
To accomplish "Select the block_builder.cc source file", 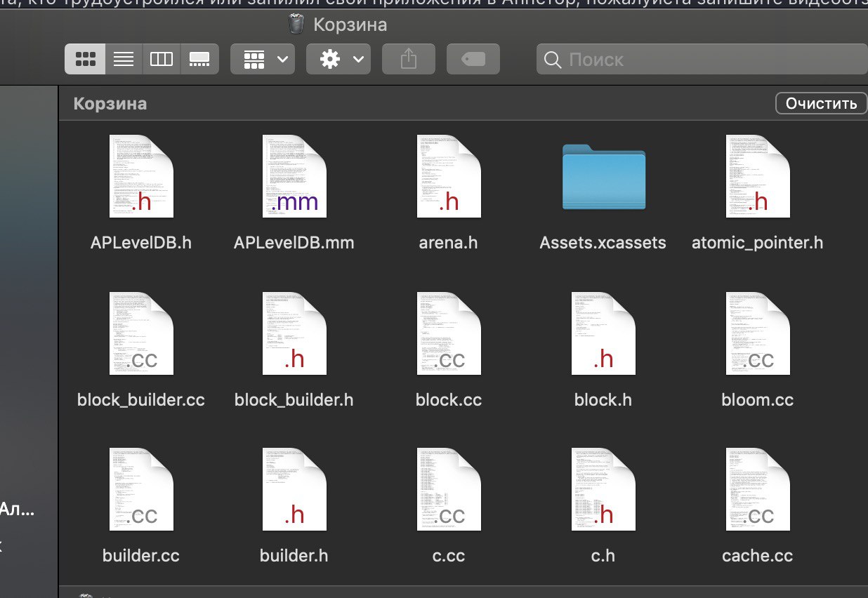I will [141, 333].
